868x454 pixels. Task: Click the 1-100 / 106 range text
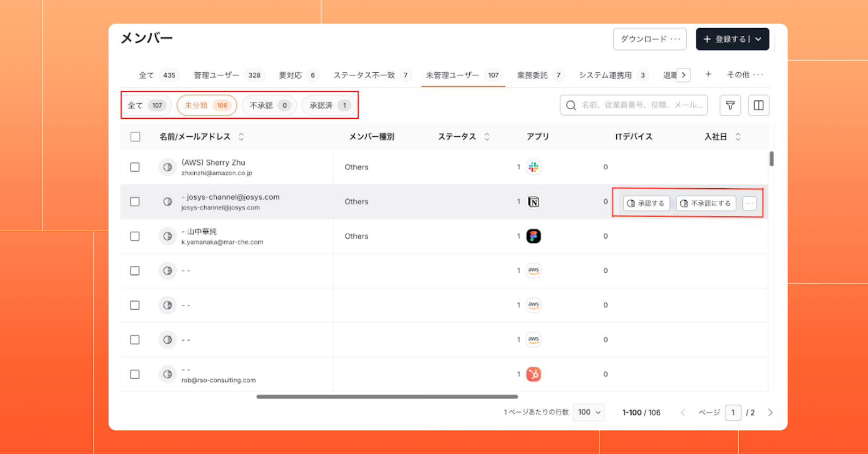coord(641,413)
